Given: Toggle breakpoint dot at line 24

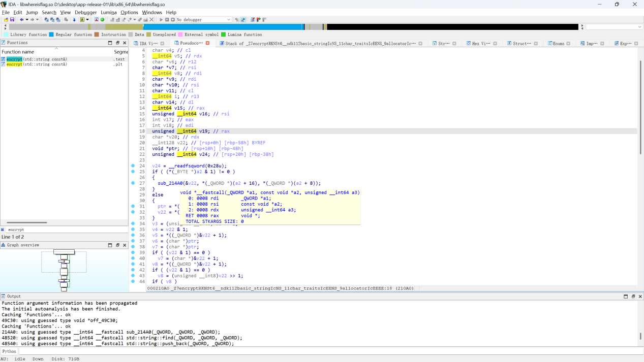Looking at the screenshot, I should point(133,166).
